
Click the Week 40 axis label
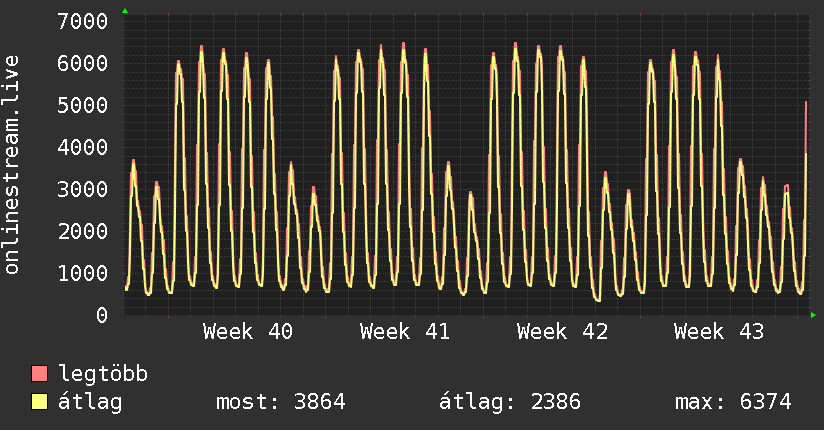pos(248,332)
